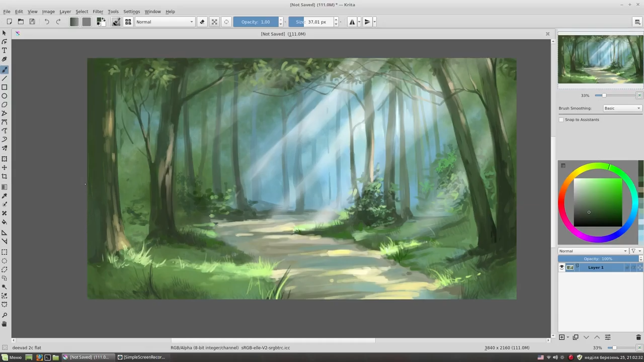
Task: Open Brush Smoothing Basic dropdown
Action: point(622,108)
